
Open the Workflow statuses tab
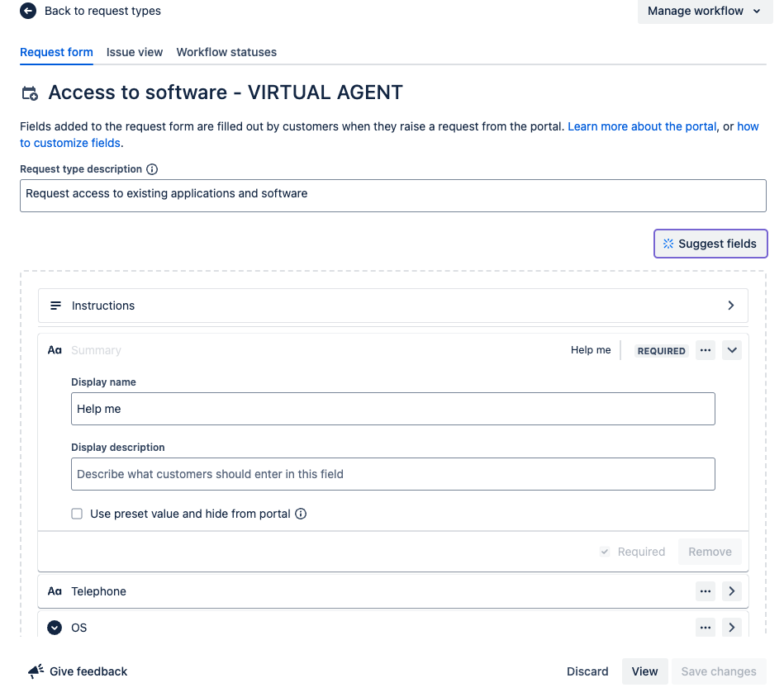click(x=226, y=52)
